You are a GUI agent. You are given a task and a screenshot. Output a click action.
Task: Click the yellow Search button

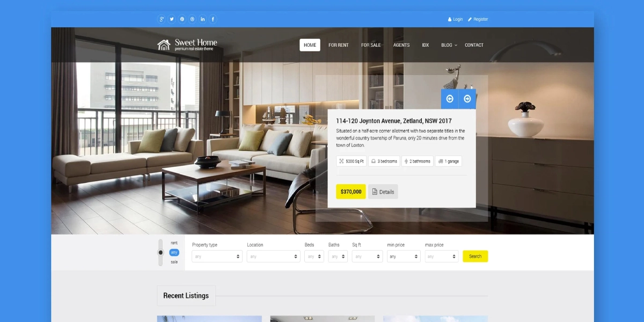(475, 257)
